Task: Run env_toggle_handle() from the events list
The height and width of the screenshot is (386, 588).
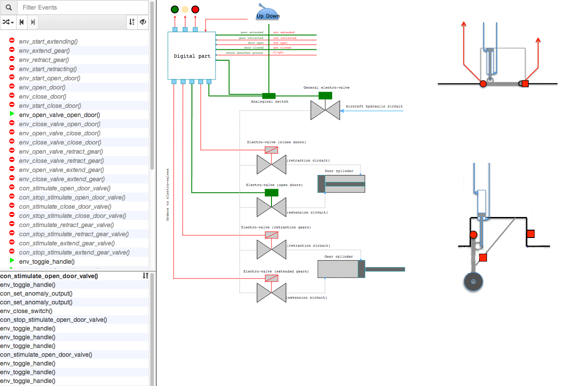Action: pyautogui.click(x=47, y=262)
